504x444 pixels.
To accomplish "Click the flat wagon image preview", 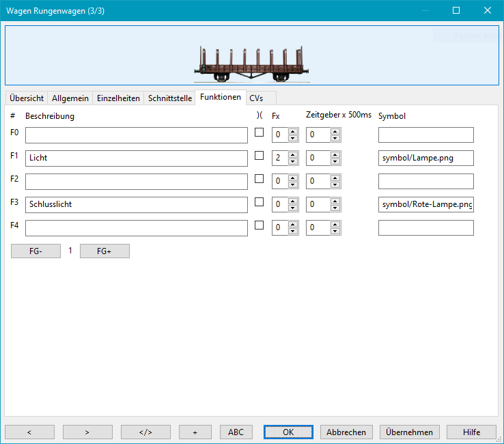I will pyautogui.click(x=251, y=64).
